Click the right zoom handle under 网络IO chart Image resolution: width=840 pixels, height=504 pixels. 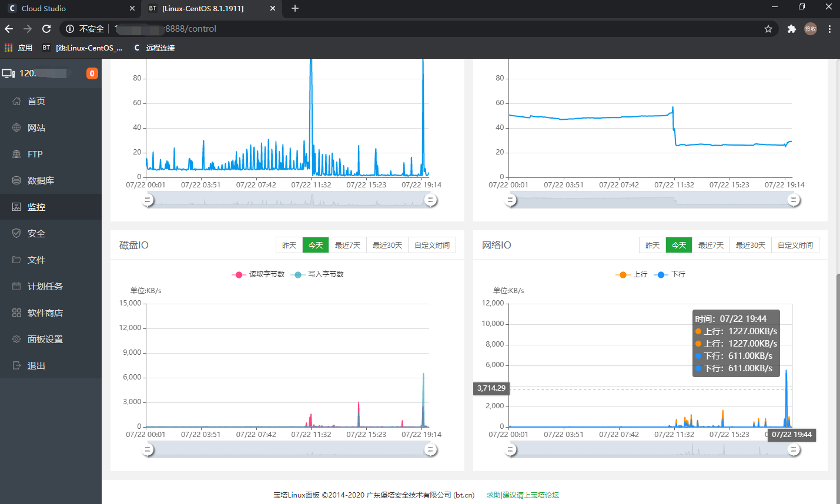[x=794, y=450]
